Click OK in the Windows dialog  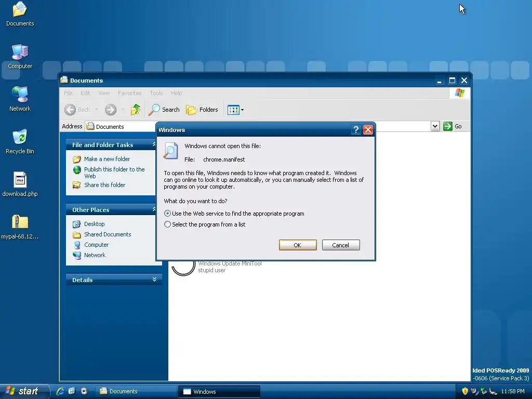click(298, 245)
